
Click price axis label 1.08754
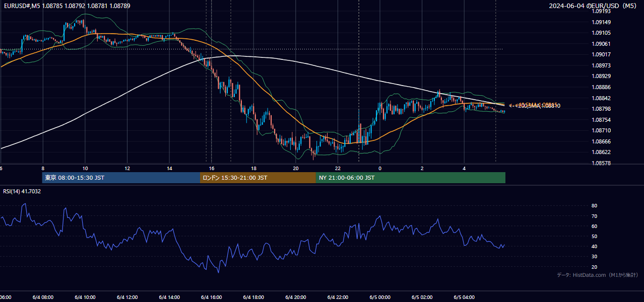[x=601, y=120]
